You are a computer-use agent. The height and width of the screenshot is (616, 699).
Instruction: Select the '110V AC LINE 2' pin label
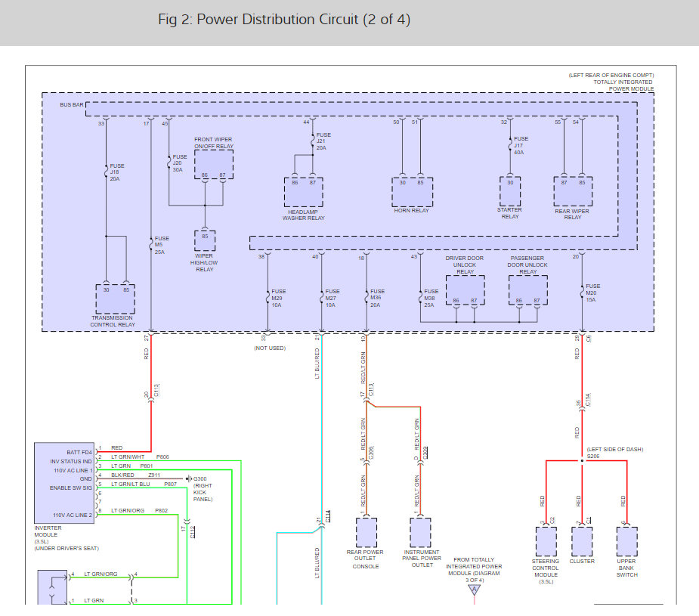click(73, 515)
